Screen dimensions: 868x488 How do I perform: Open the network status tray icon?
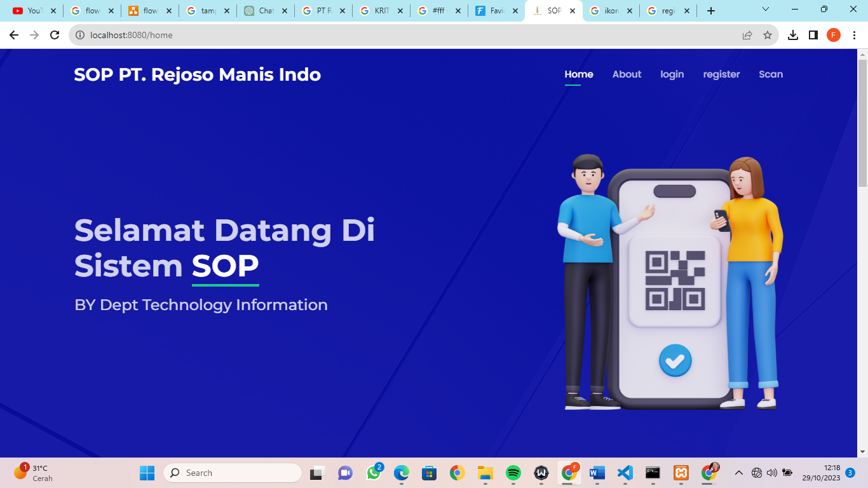pos(756,473)
